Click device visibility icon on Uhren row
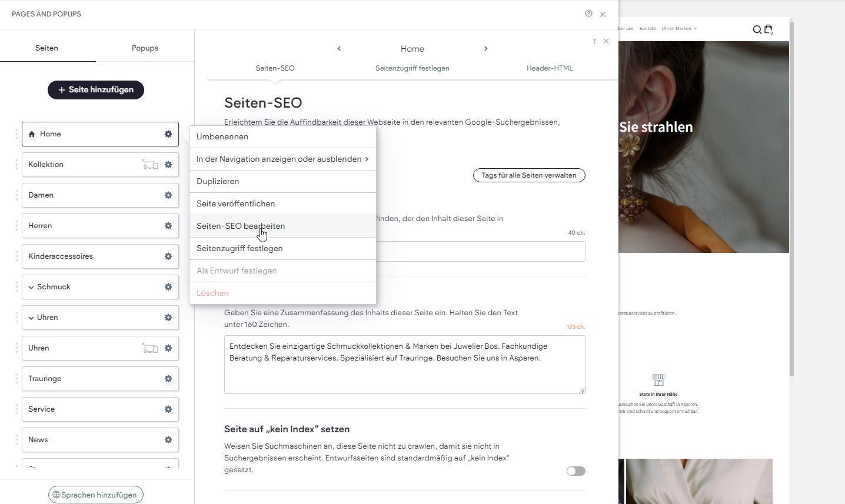Viewport: 845px width, 504px height. click(150, 348)
